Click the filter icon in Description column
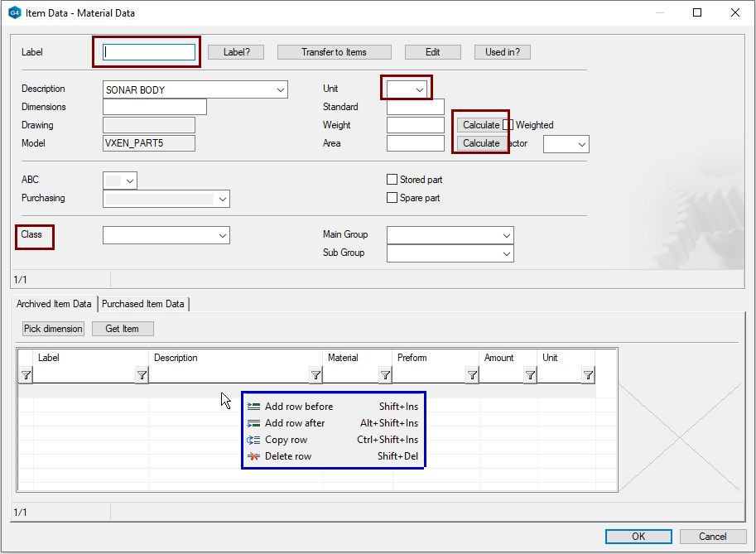The image size is (756, 554). click(315, 376)
